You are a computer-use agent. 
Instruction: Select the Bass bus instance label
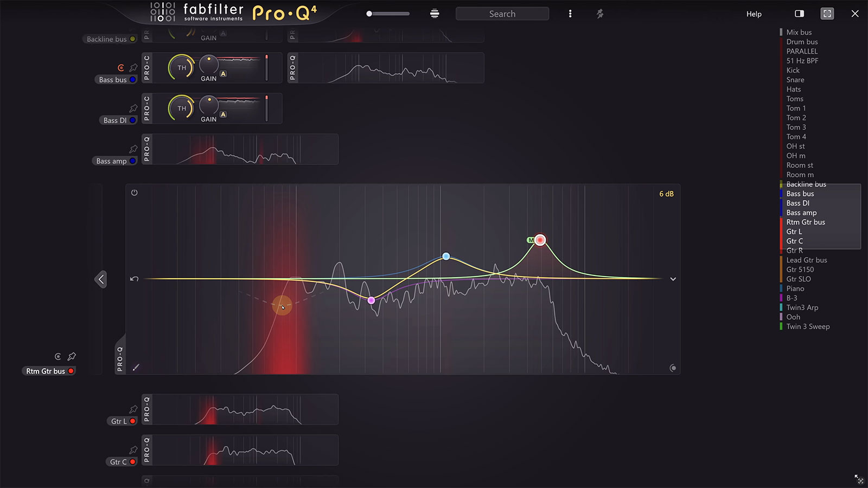point(117,80)
